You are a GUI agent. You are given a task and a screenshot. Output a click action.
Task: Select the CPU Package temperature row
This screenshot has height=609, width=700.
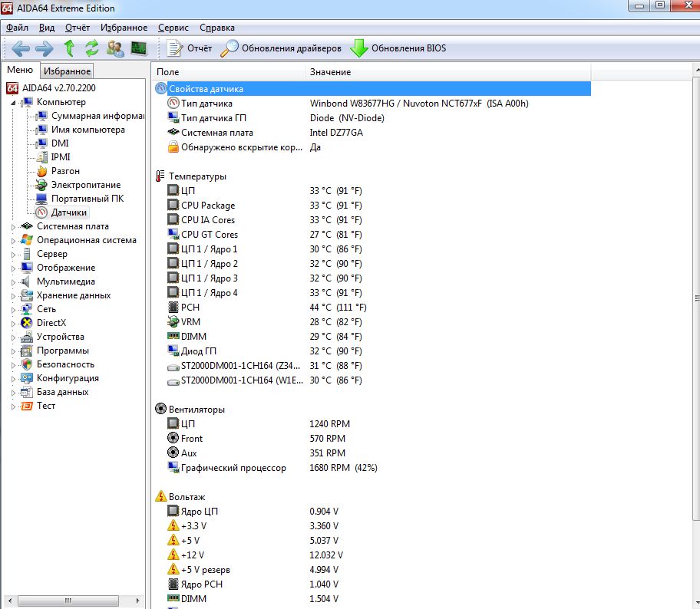372,206
